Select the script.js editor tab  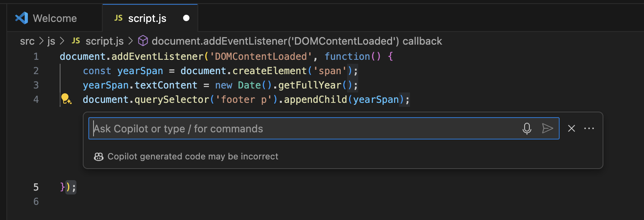(x=147, y=18)
